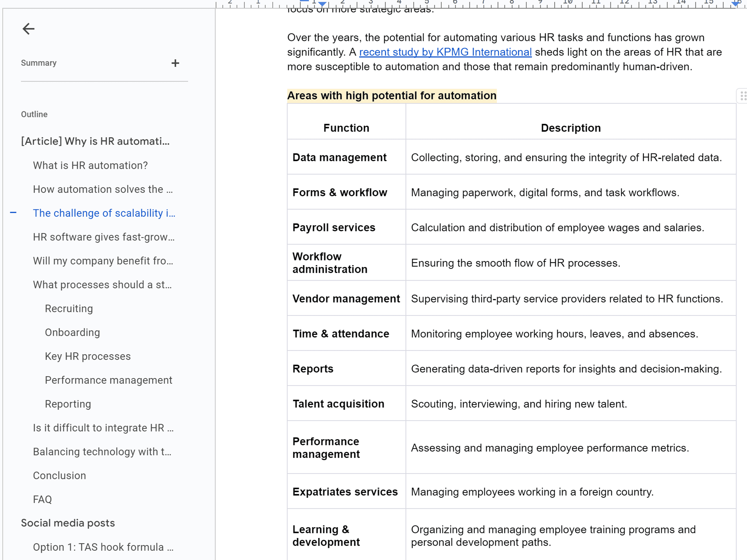Navigate to 'HR software gives fast-grow…' heading
747x560 pixels.
coord(104,237)
